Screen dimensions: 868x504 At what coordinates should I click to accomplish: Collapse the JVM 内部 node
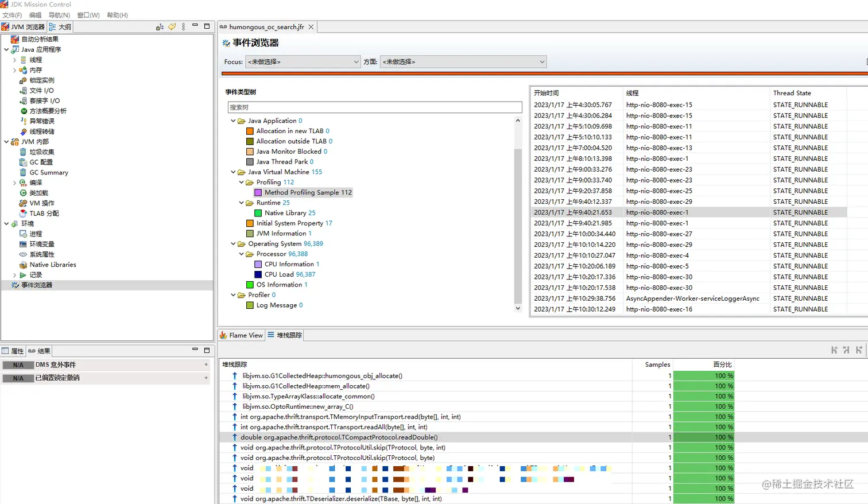(6, 142)
